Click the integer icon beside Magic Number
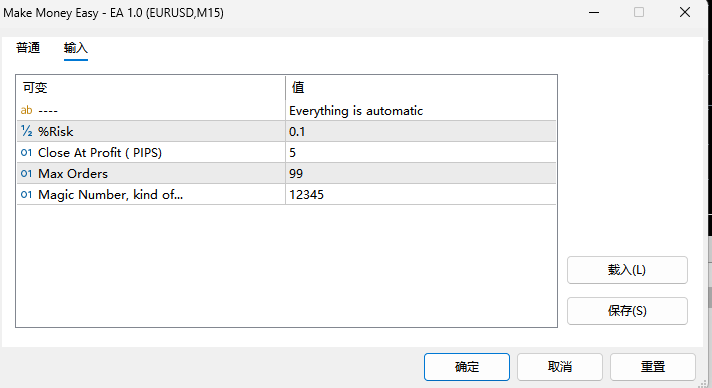 coord(26,194)
